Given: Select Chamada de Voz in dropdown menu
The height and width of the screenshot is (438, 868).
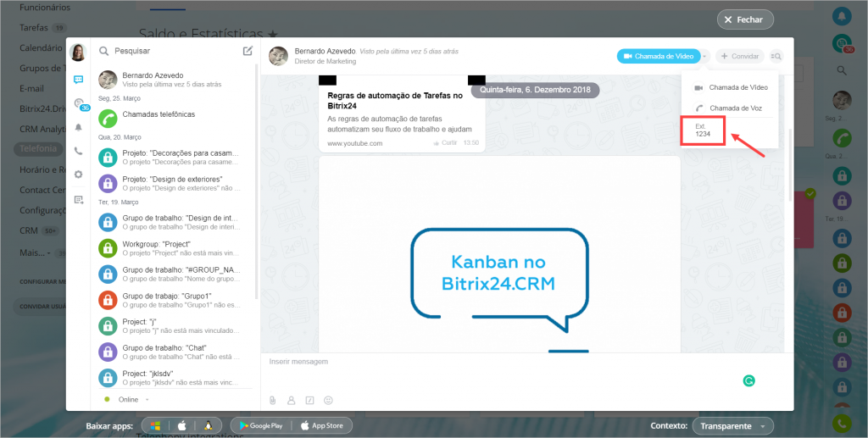Looking at the screenshot, I should [730, 108].
